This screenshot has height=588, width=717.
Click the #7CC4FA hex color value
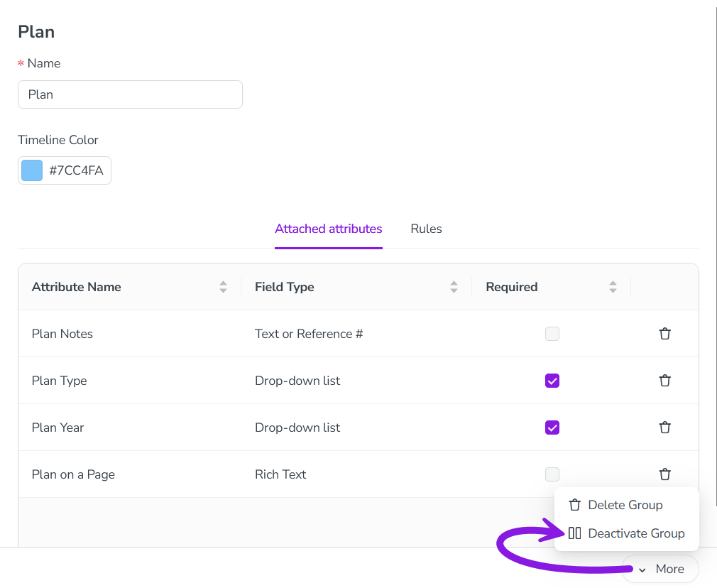[77, 170]
